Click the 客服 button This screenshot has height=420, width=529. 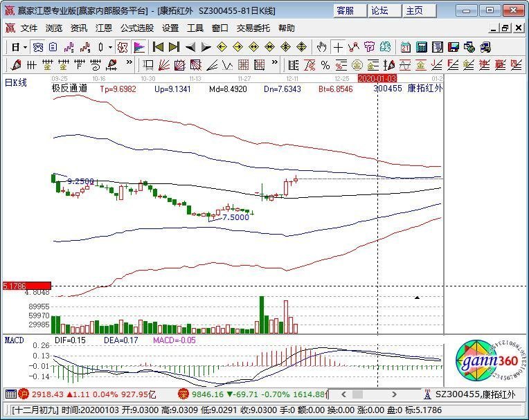(x=350, y=11)
